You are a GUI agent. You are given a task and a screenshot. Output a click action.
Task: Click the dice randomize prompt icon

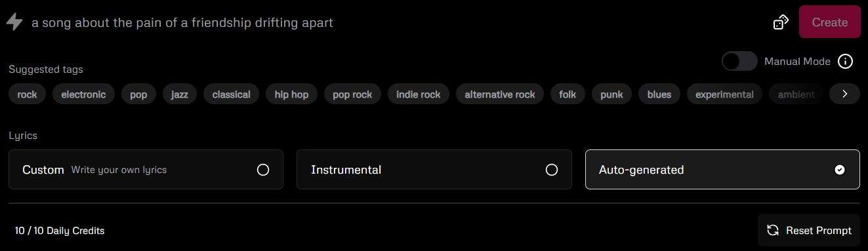[x=781, y=22]
